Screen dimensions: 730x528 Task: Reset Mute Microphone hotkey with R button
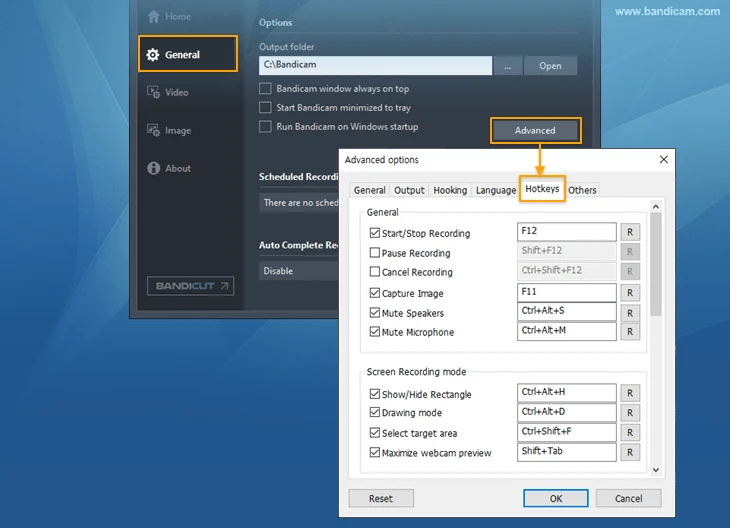(630, 332)
